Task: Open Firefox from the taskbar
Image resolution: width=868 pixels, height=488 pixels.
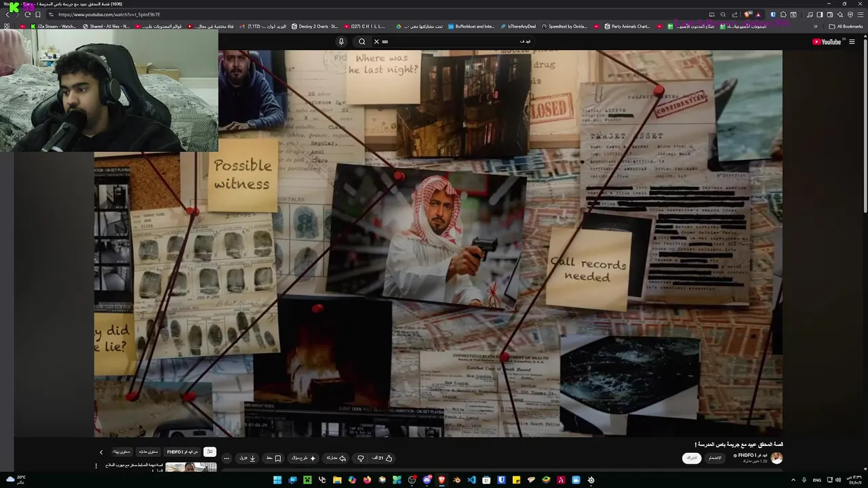Action: click(x=367, y=480)
